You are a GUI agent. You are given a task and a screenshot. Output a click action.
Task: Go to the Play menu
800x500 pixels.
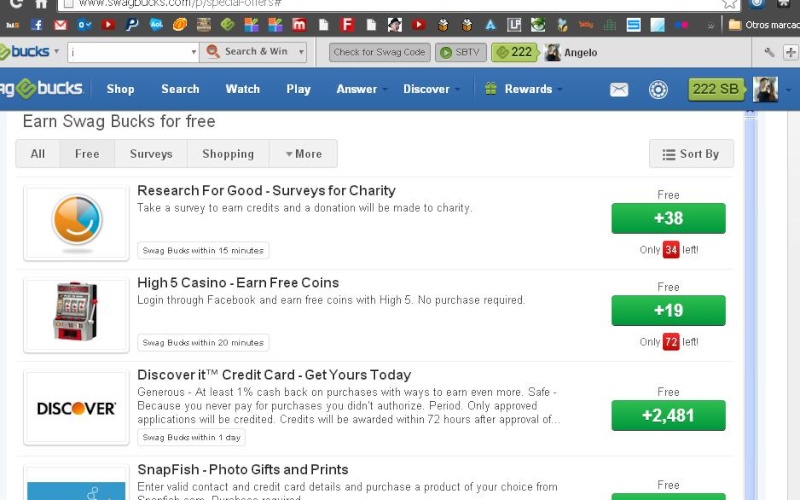(298, 89)
